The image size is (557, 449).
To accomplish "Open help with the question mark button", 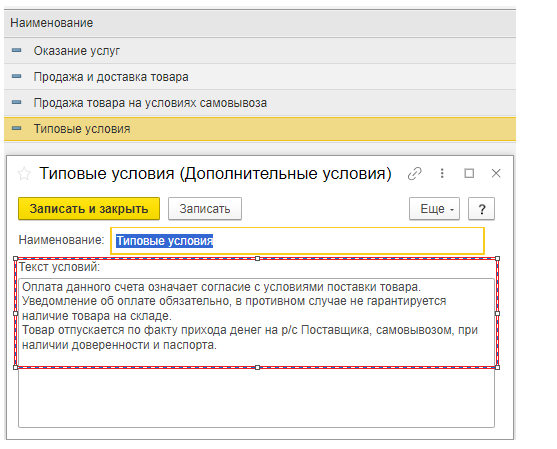I will pyautogui.click(x=481, y=209).
